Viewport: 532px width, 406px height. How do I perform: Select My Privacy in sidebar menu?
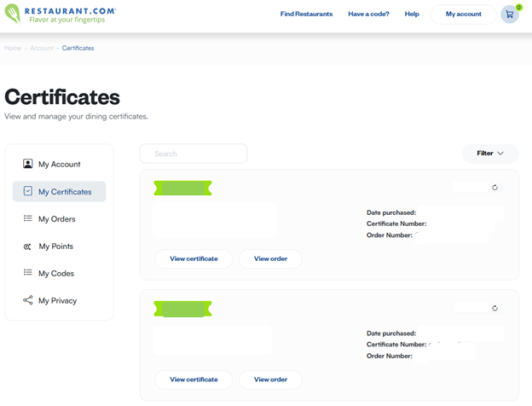point(60,300)
